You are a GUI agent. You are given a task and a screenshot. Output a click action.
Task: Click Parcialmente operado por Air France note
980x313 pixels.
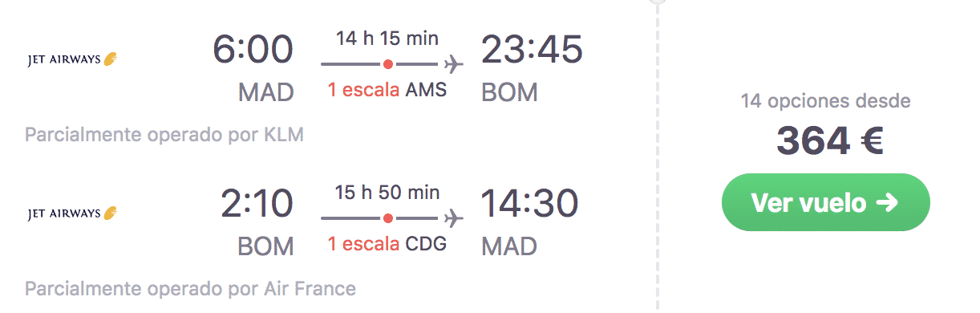click(x=190, y=288)
